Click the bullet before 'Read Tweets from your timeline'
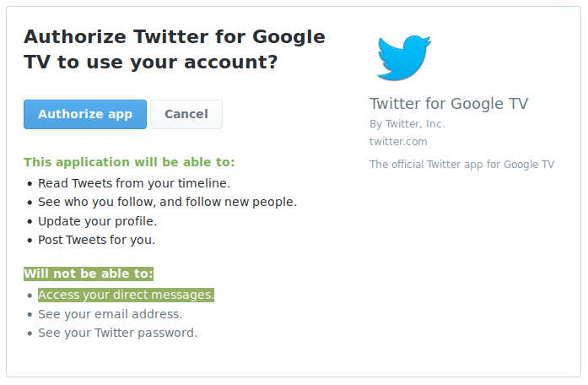Screen dimensions: 588x385 pos(30,183)
